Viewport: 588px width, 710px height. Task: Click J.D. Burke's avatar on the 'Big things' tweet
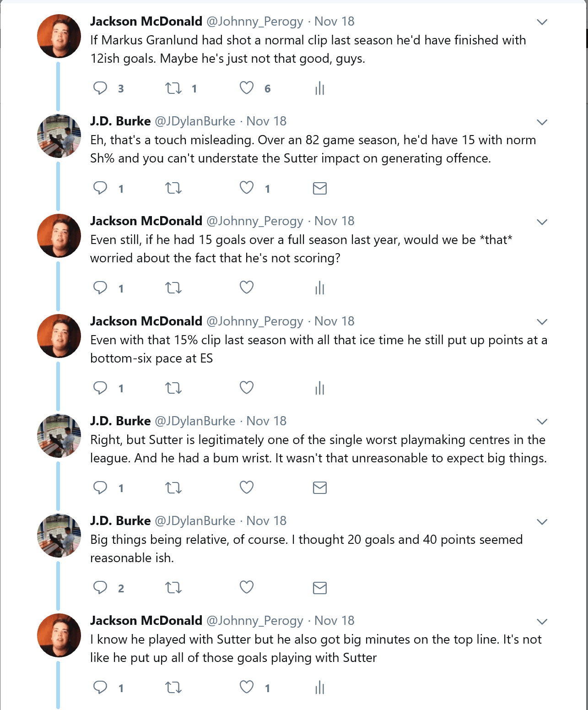pos(59,535)
